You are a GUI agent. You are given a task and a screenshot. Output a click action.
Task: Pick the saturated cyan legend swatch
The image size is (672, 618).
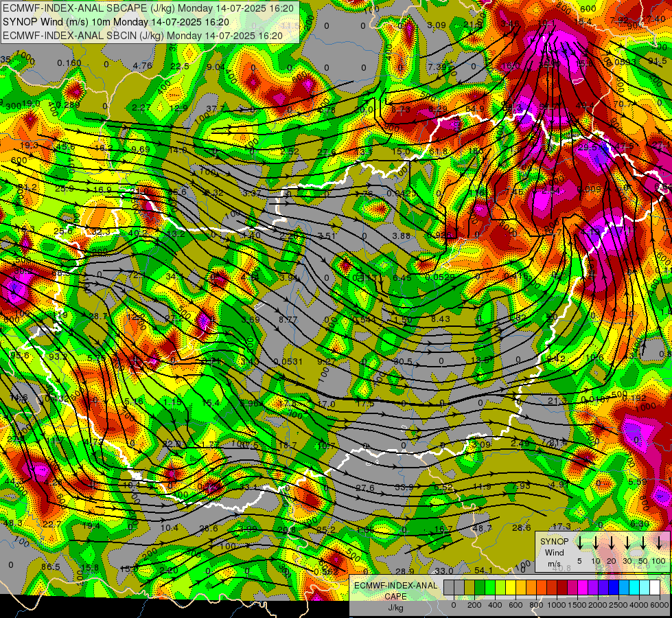pos(635,587)
